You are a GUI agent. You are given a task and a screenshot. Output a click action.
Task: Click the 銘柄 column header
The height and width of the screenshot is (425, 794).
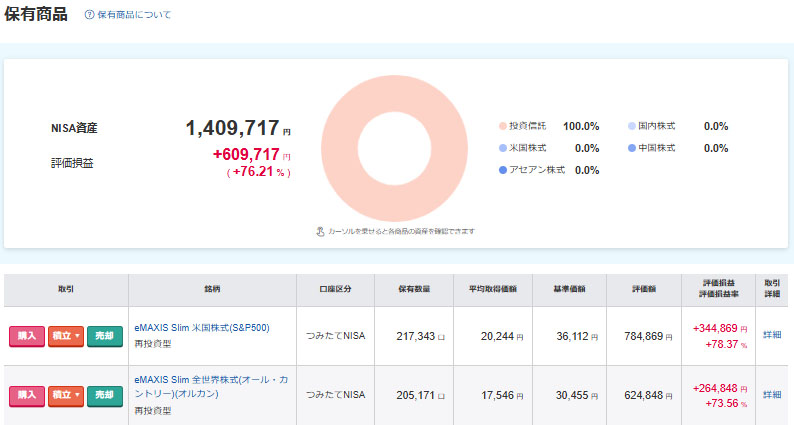click(212, 288)
